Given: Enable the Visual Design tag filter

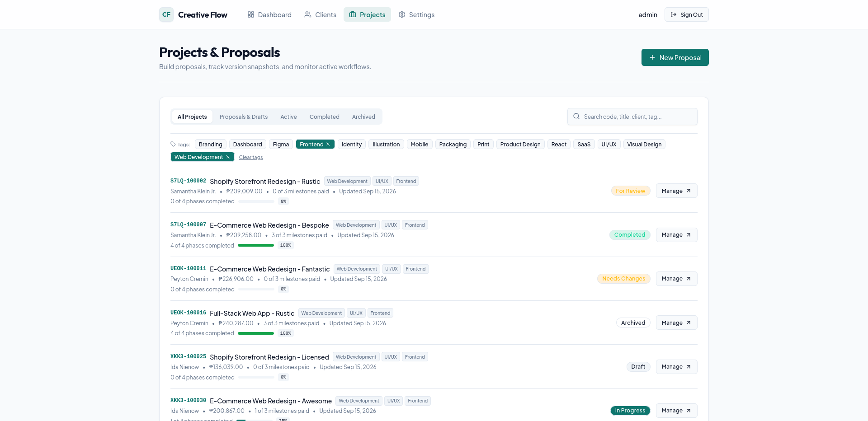Looking at the screenshot, I should [644, 144].
